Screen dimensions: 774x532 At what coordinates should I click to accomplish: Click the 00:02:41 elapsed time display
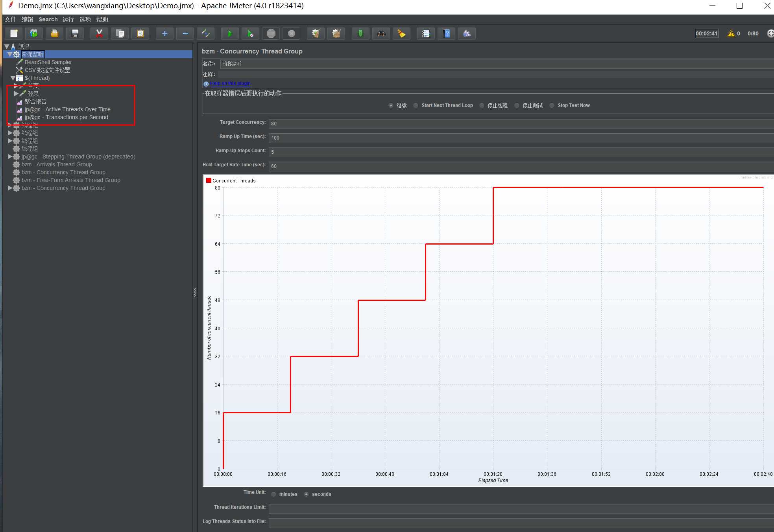(706, 33)
